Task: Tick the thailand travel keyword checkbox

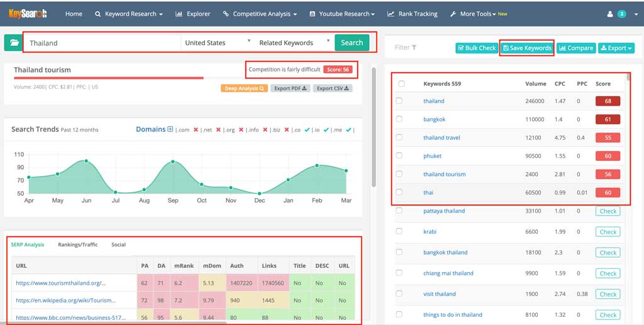Action: coord(399,137)
